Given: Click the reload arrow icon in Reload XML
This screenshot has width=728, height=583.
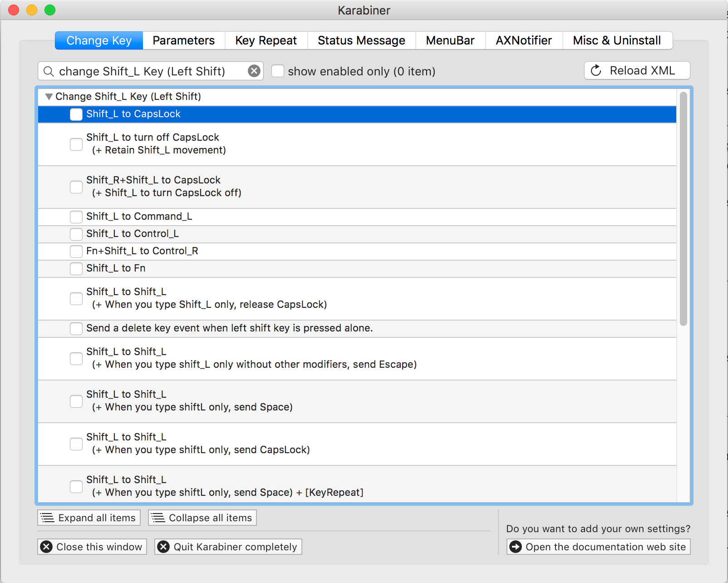Looking at the screenshot, I should (596, 70).
